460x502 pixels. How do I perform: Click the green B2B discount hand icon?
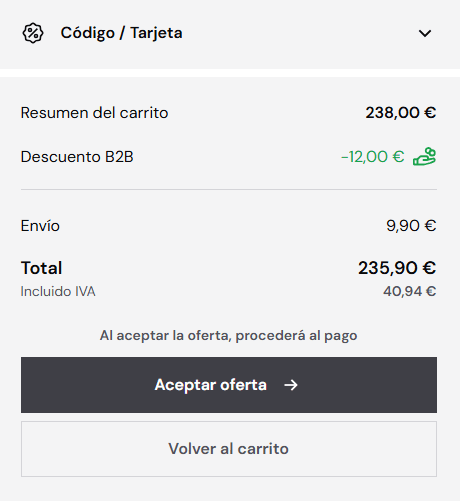(x=424, y=157)
